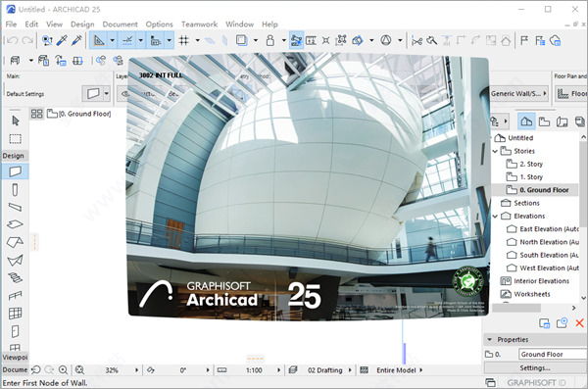This screenshot has height=389, width=588.
Task: Click the Fit in Window icon
Action: [x=79, y=370]
